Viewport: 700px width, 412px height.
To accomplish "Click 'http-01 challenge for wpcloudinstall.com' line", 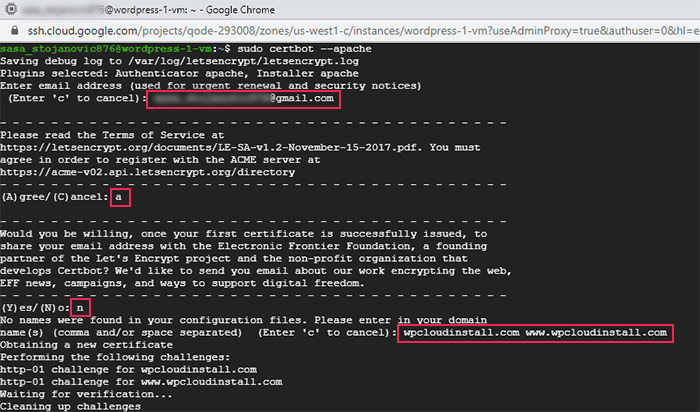I will click(129, 370).
